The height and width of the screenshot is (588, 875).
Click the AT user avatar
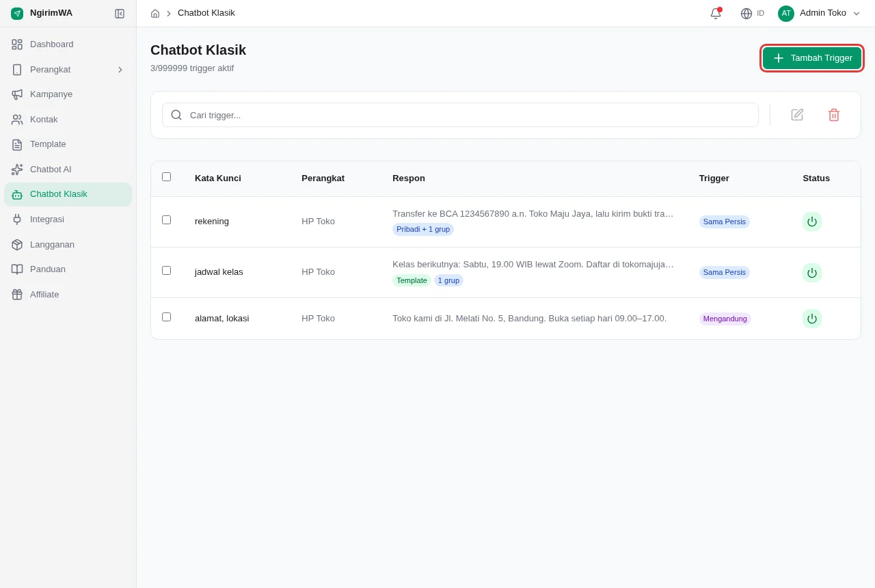click(x=786, y=13)
